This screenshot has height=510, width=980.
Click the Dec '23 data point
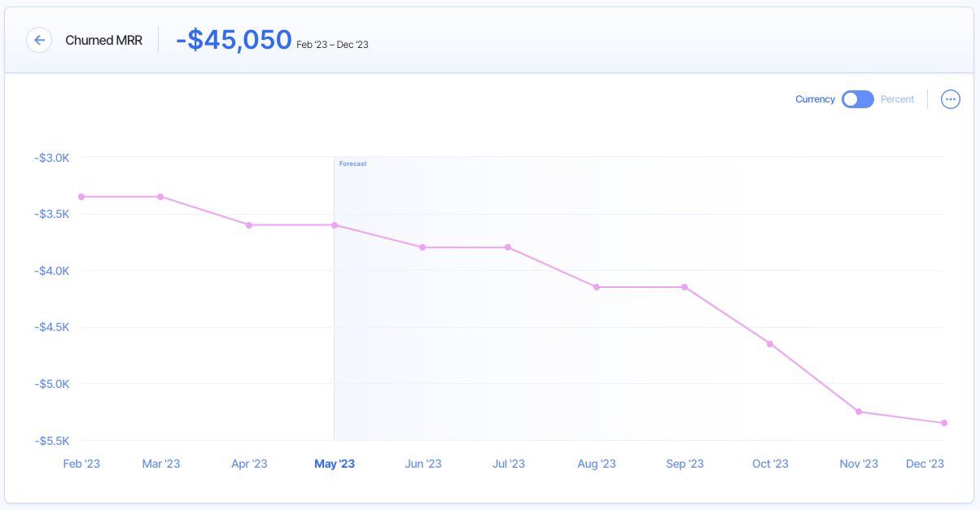[943, 423]
